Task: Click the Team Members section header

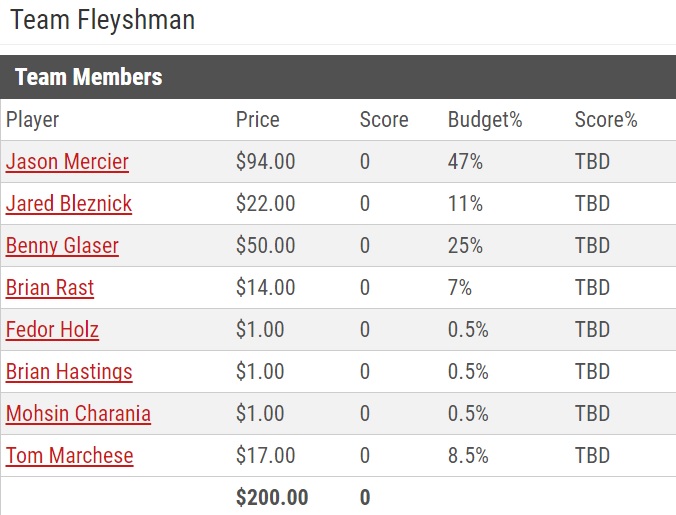Action: click(88, 77)
